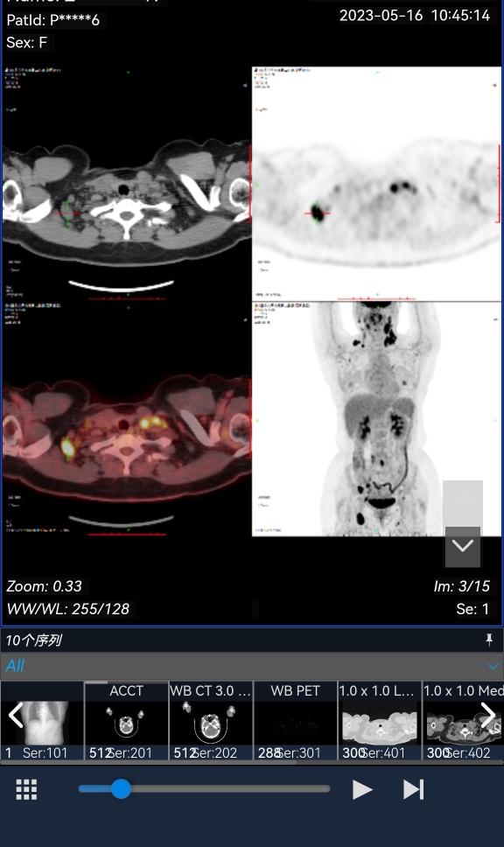Click the playback position slider handle
The height and width of the screenshot is (847, 504).
pyautogui.click(x=121, y=788)
